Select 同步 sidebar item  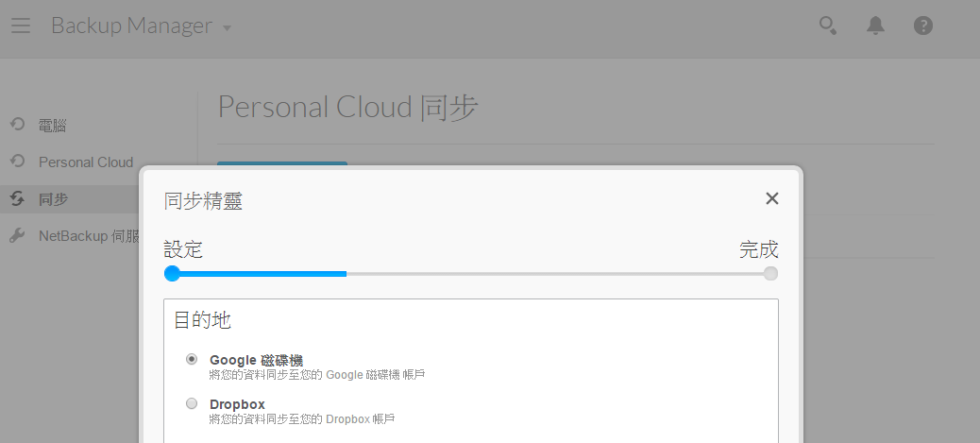(53, 199)
